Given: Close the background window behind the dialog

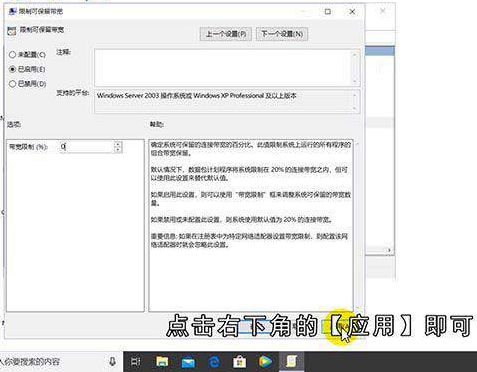Looking at the screenshot, I should point(383,11).
